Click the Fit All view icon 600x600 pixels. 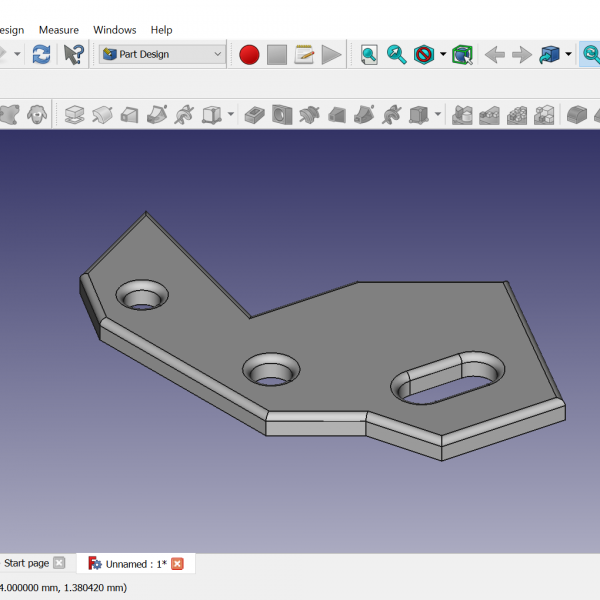[x=369, y=54]
